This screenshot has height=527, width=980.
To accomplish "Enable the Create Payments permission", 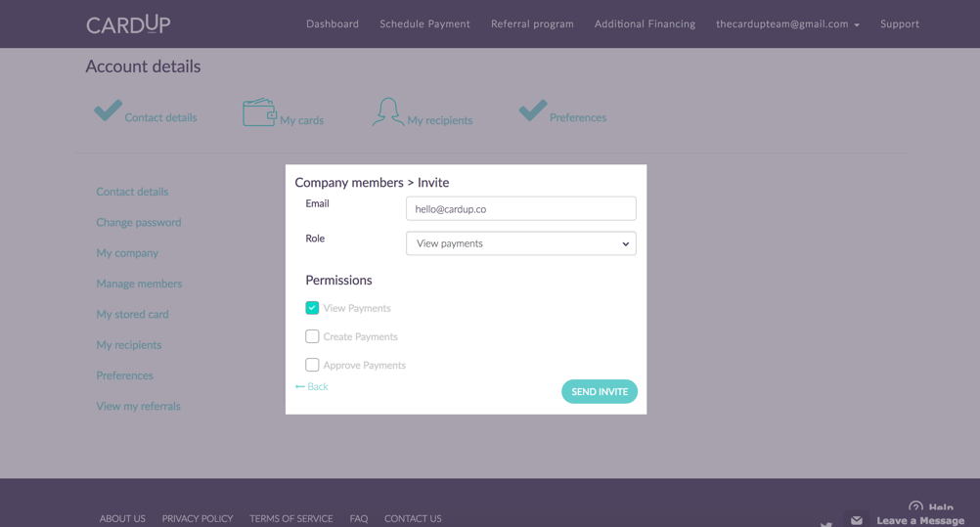I will pos(312,336).
